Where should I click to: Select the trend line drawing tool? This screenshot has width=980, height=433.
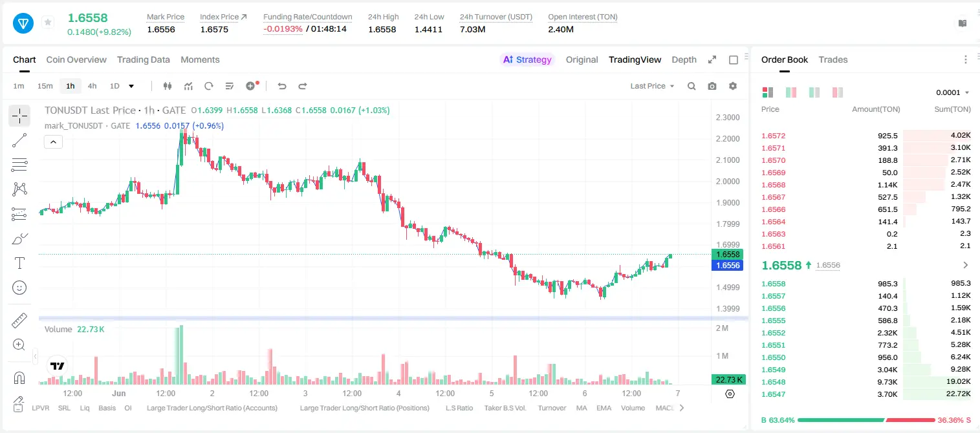19,140
